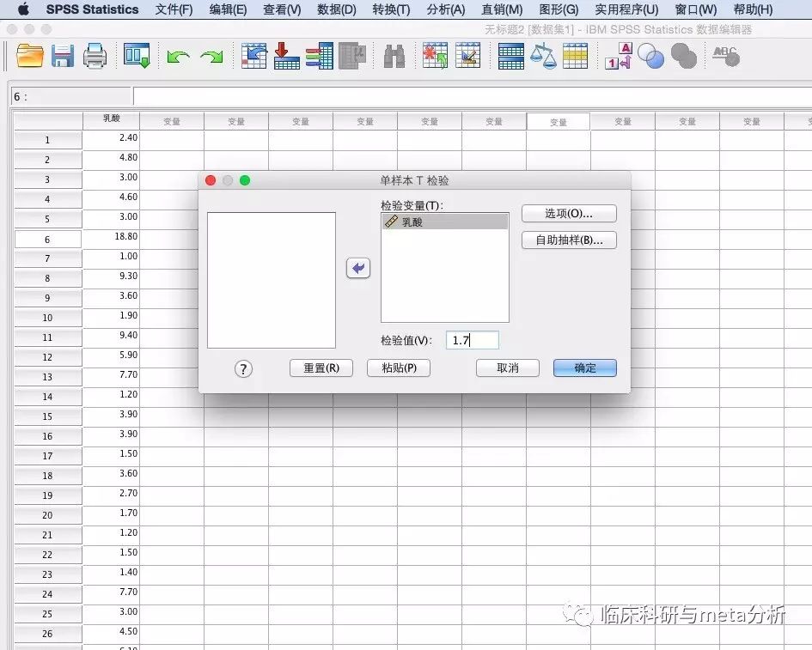Open the 文件(F) menu
Viewport: 812px width, 650px height.
[x=174, y=9]
